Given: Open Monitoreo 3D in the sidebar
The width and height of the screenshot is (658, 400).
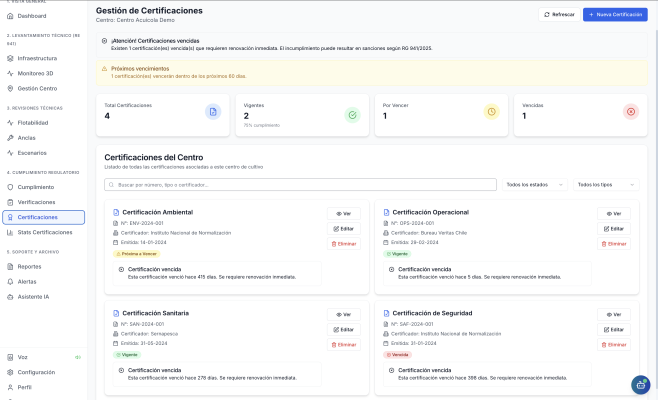Looking at the screenshot, I should coord(37,74).
